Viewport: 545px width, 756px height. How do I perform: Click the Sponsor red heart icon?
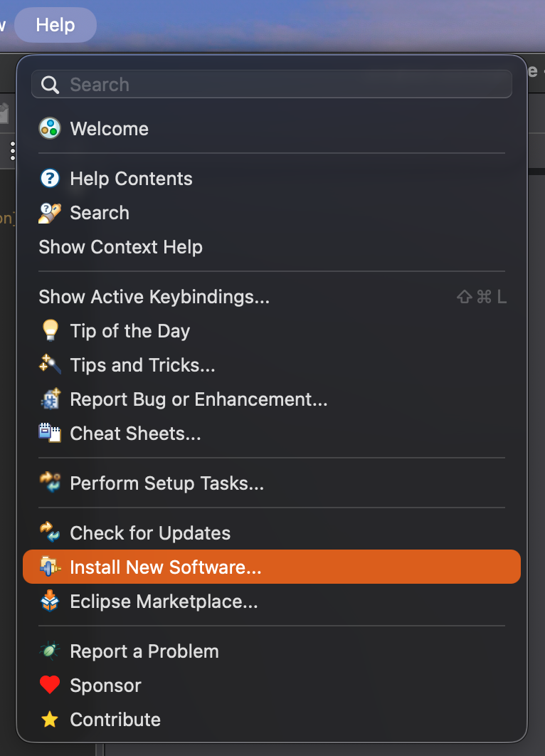[50, 685]
